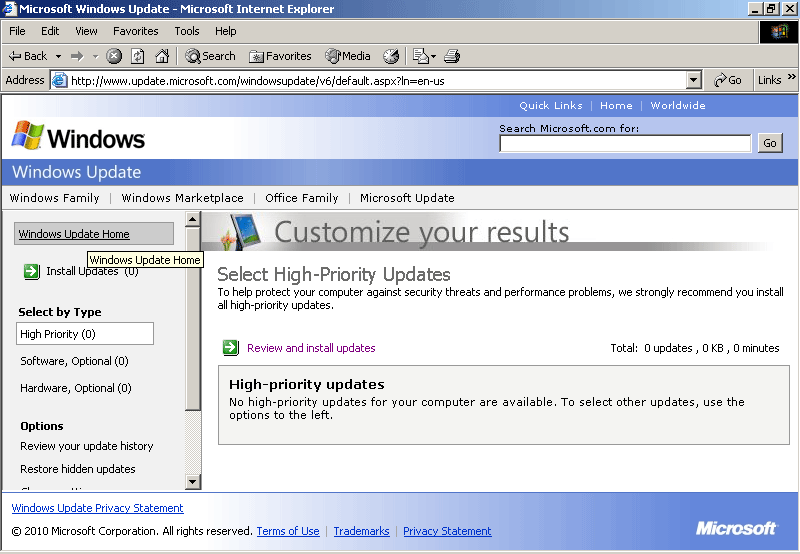Open the Trademarks link

pos(361,531)
